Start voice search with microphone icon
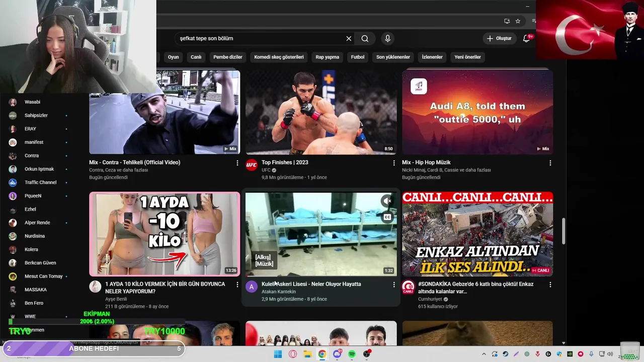This screenshot has height=362, width=644. coord(387,38)
